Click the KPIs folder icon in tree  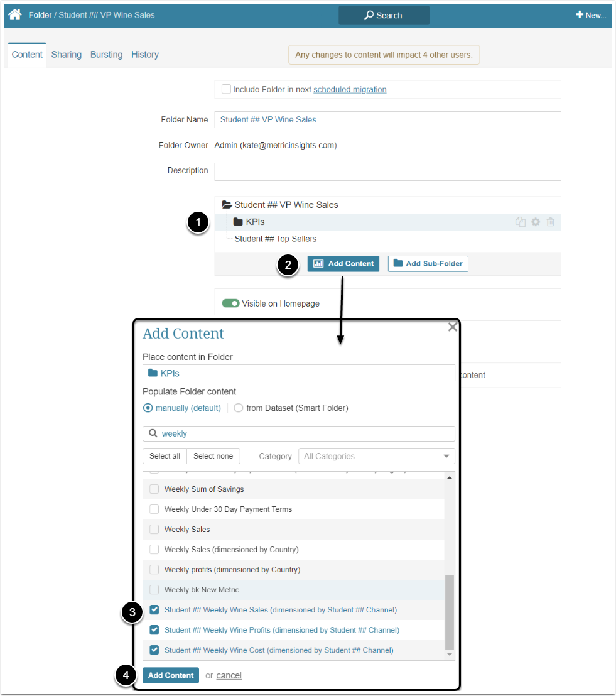click(x=238, y=222)
